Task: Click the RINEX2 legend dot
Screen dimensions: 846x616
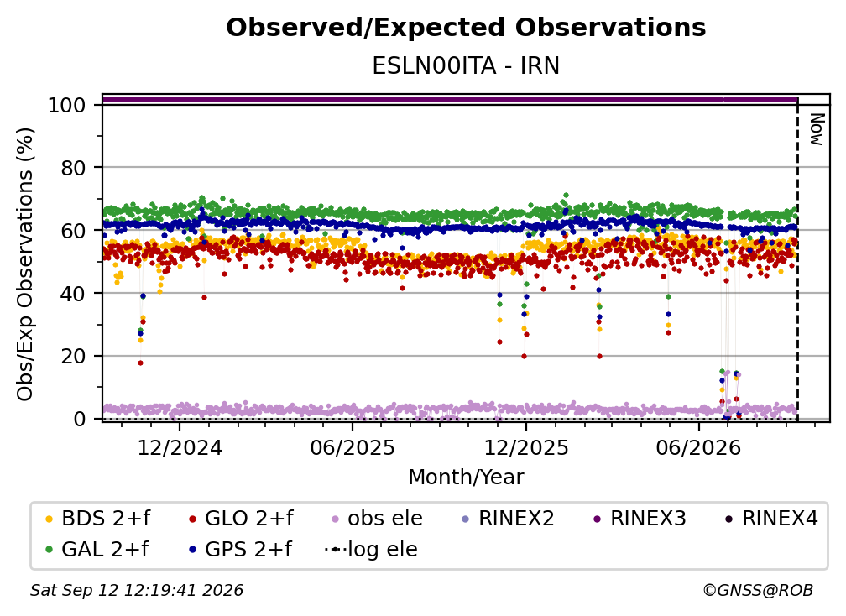Action: click(x=466, y=519)
